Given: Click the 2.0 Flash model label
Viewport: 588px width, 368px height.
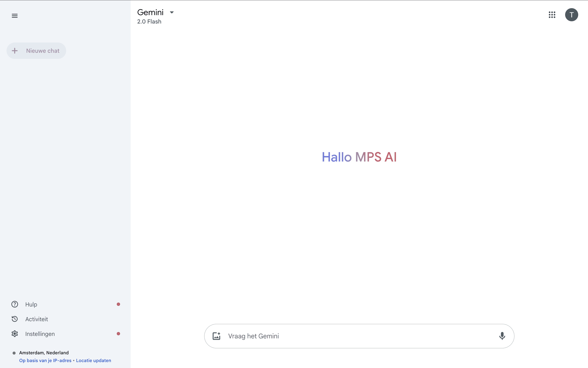Looking at the screenshot, I should [149, 22].
